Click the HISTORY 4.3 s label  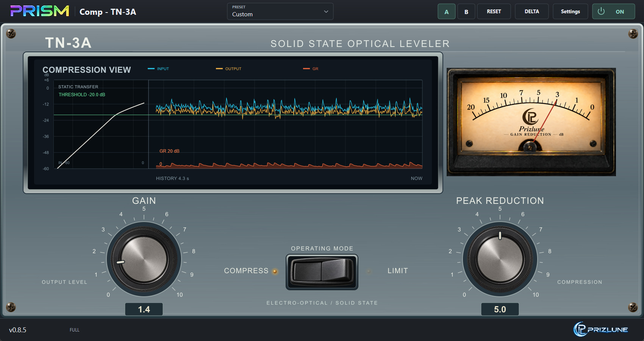[172, 178]
